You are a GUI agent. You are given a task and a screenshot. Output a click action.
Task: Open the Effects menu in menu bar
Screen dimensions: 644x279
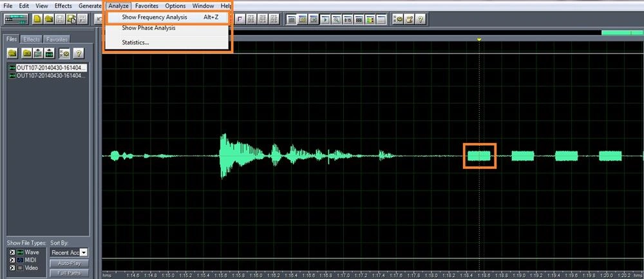(63, 6)
